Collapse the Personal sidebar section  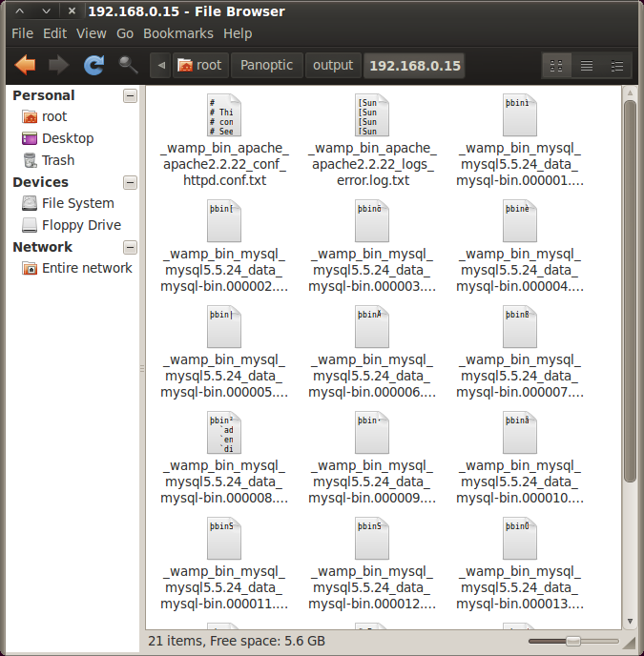click(130, 95)
